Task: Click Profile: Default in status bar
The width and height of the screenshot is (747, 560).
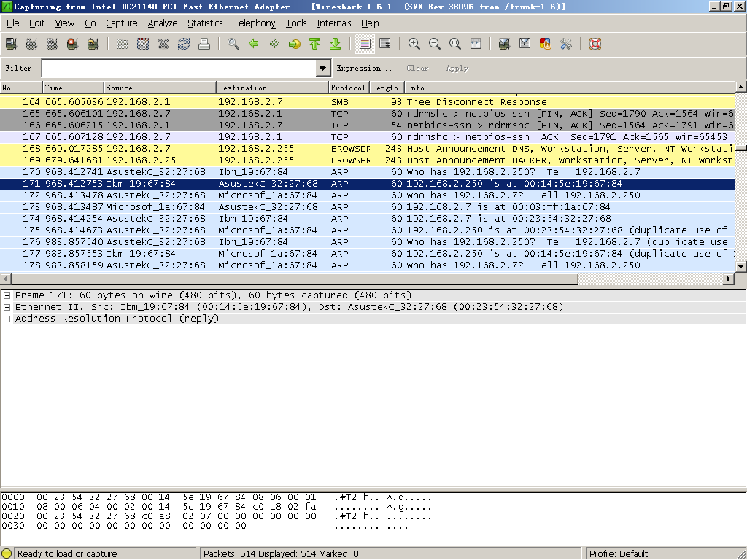Action: tap(619, 553)
